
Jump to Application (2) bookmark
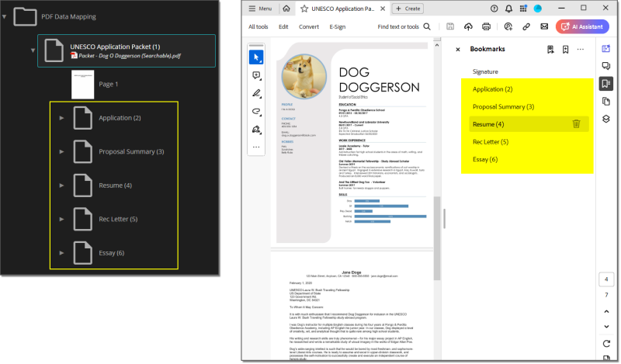coord(492,89)
